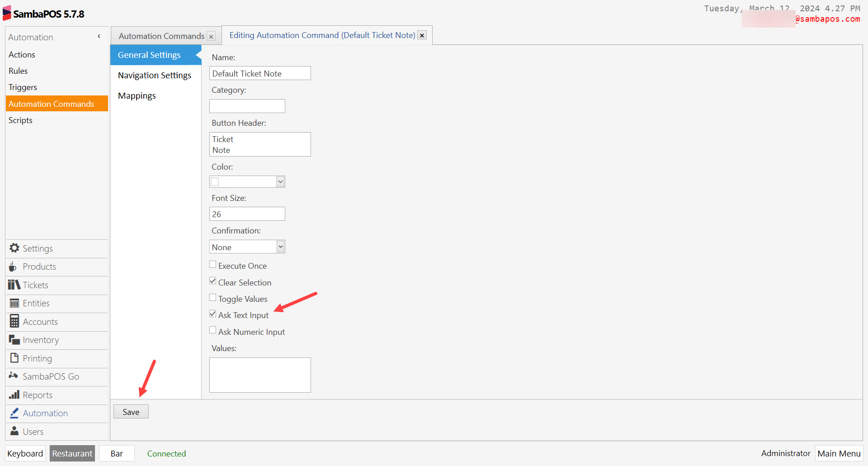Expand the Color dropdown arrow

click(x=280, y=182)
